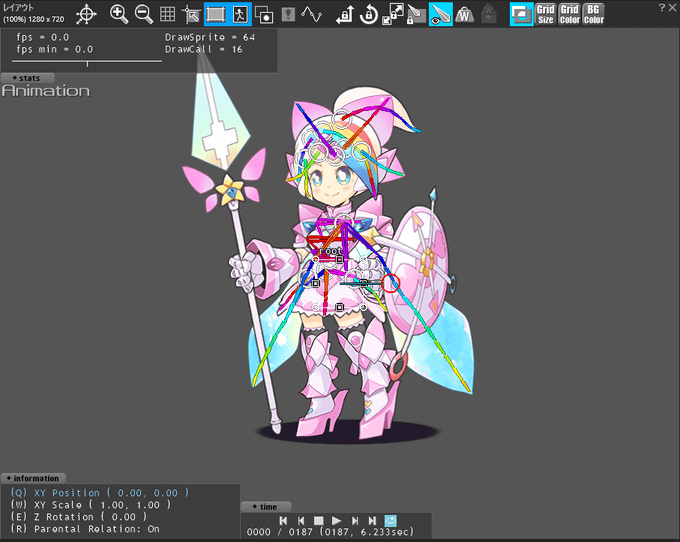
Task: Toggle (R) Parental Relation setting
Action: coord(85,529)
